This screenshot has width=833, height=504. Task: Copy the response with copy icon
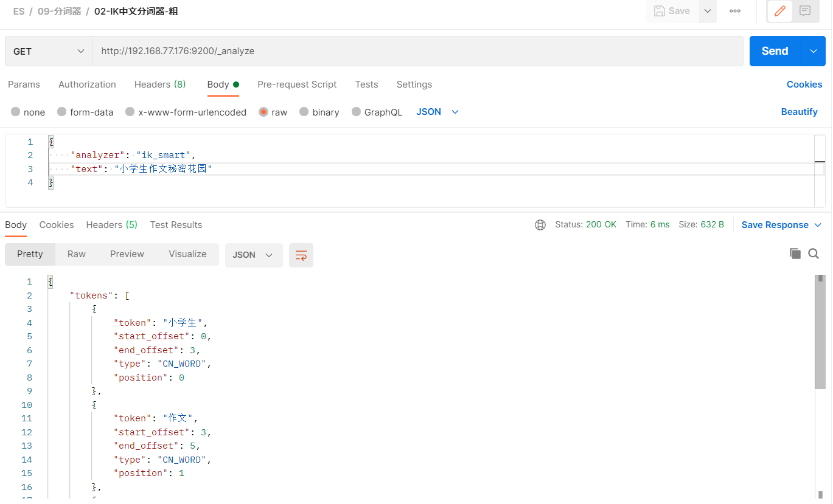tap(795, 254)
